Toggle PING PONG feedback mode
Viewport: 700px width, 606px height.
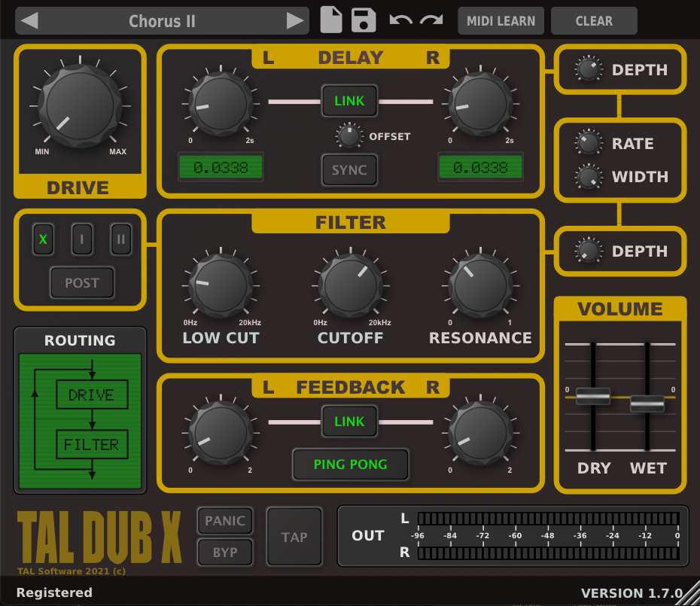(350, 464)
